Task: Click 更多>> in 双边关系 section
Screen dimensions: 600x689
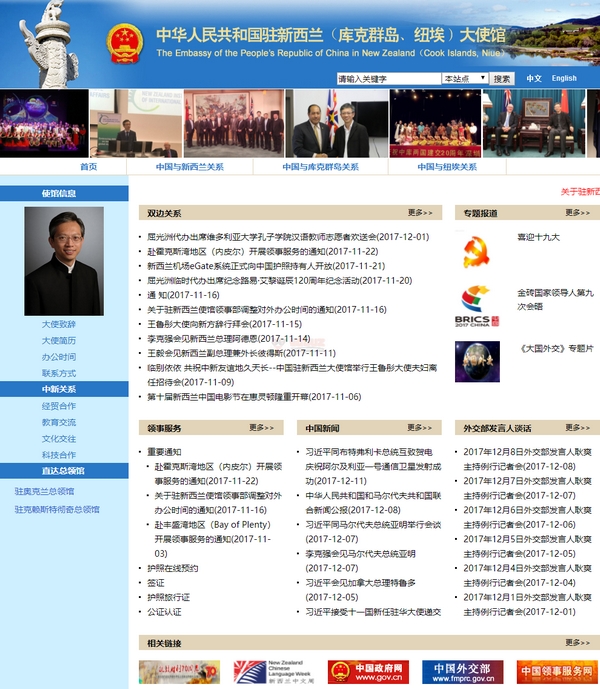Action: [x=420, y=213]
